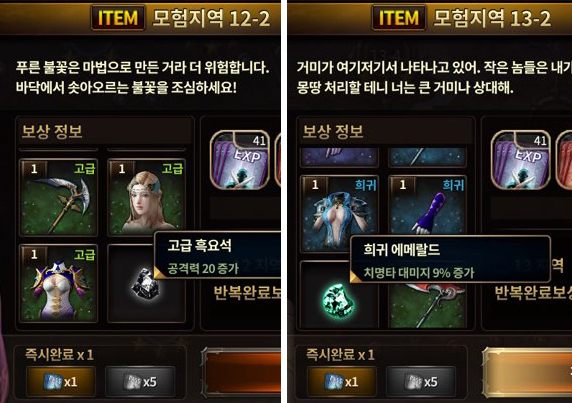The image size is (572, 403).
Task: Select the 고급 scythe weapon reward
Action: 58,197
